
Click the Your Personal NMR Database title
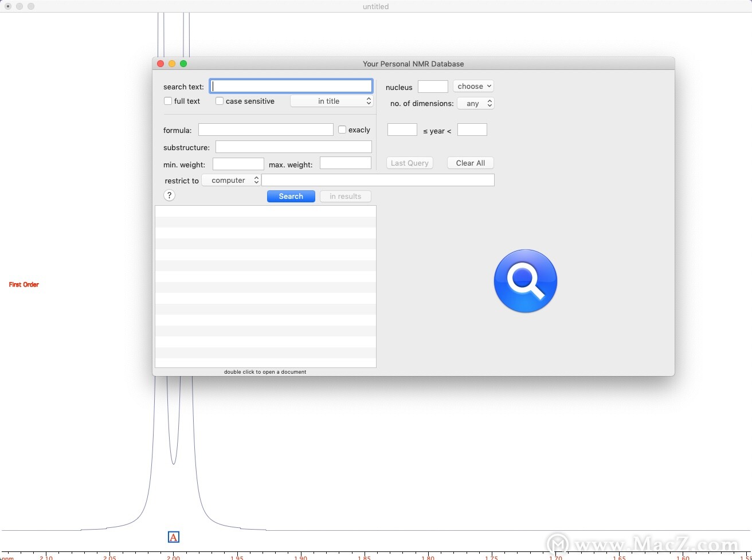point(413,64)
